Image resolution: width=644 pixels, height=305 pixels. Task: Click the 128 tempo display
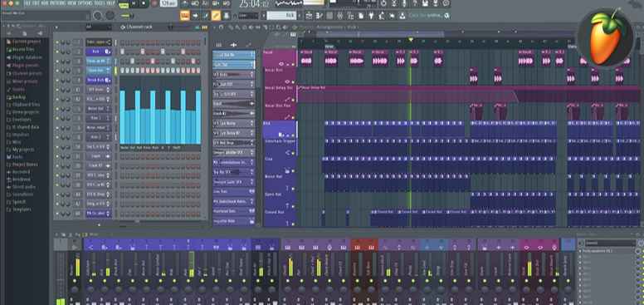point(168,3)
